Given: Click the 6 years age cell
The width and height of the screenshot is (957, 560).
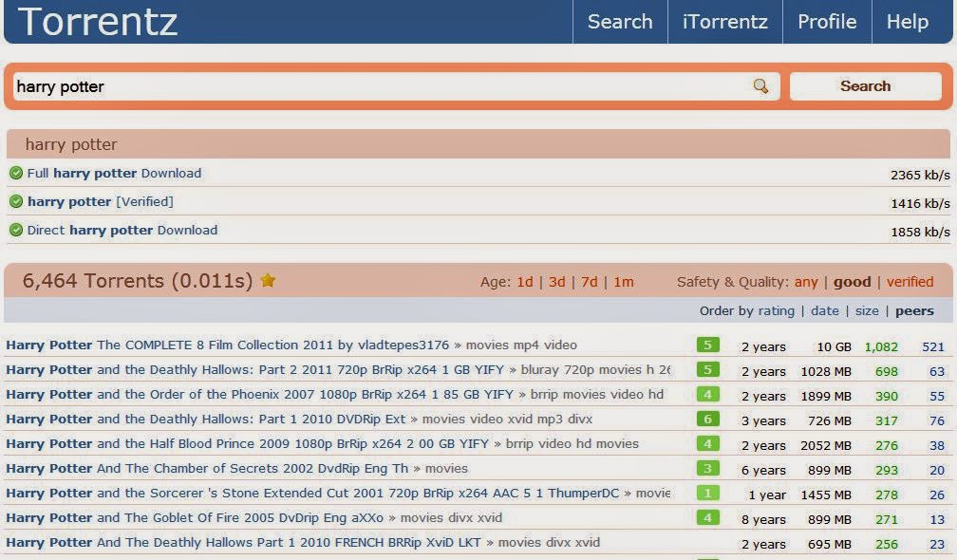Looking at the screenshot, I should [x=763, y=471].
